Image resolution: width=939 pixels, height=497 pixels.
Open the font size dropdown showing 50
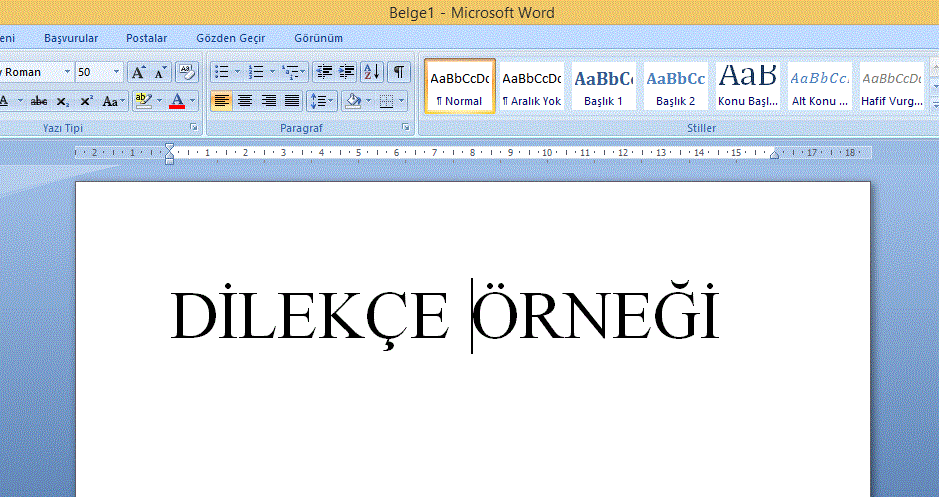pyautogui.click(x=117, y=72)
